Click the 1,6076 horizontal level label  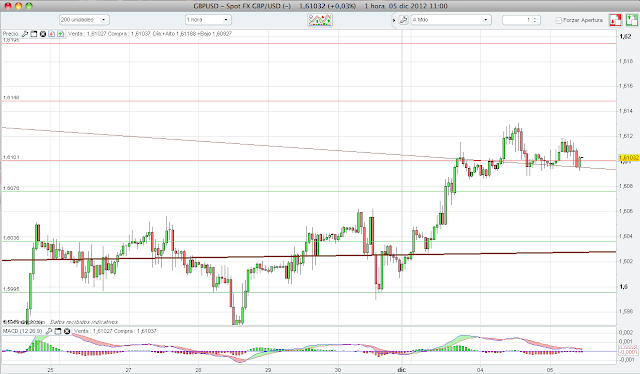point(11,188)
